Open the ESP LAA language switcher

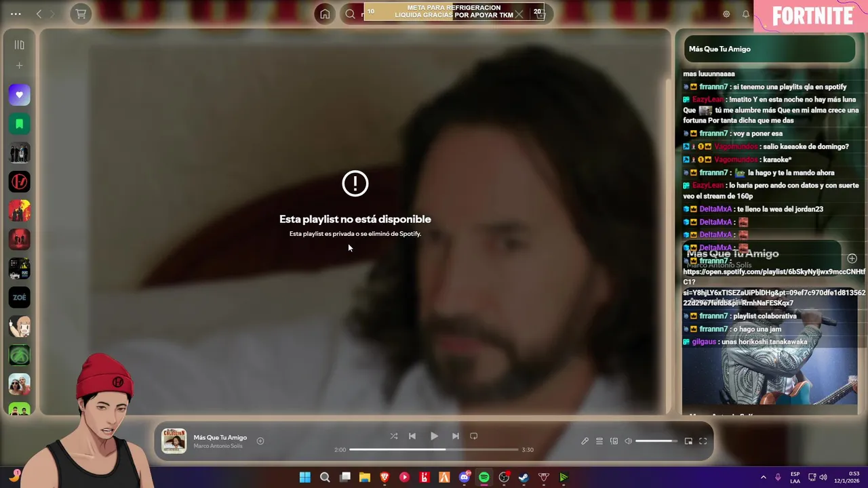(x=795, y=477)
